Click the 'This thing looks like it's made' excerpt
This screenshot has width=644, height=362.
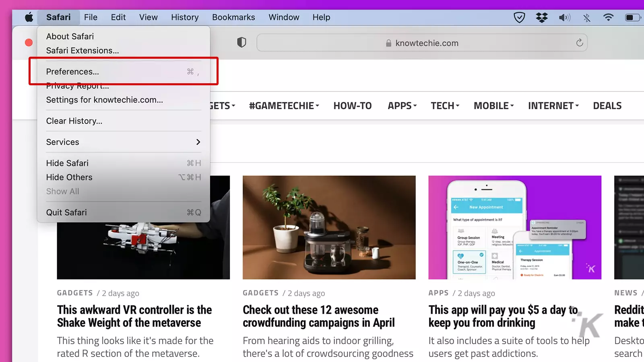tap(135, 347)
